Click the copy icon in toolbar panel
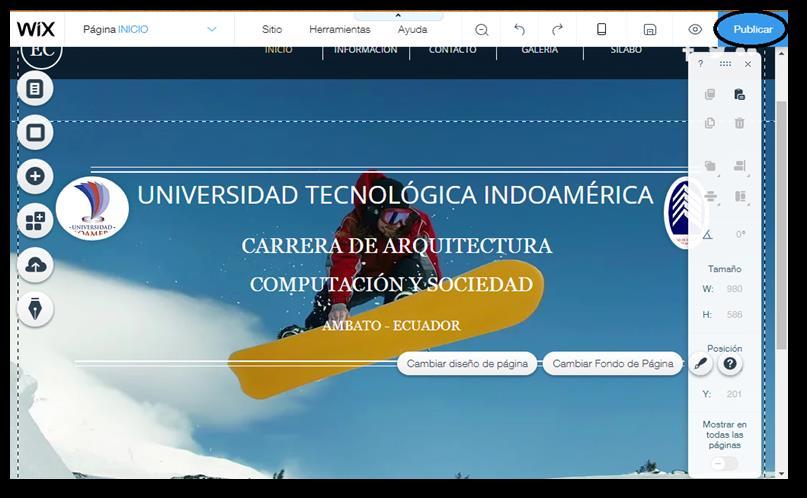807x498 pixels. tap(710, 94)
